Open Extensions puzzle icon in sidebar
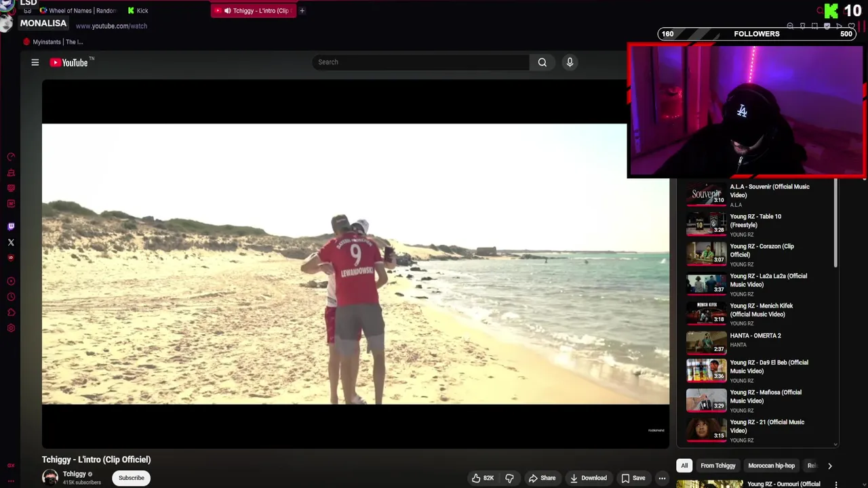The height and width of the screenshot is (488, 868). tap(11, 312)
